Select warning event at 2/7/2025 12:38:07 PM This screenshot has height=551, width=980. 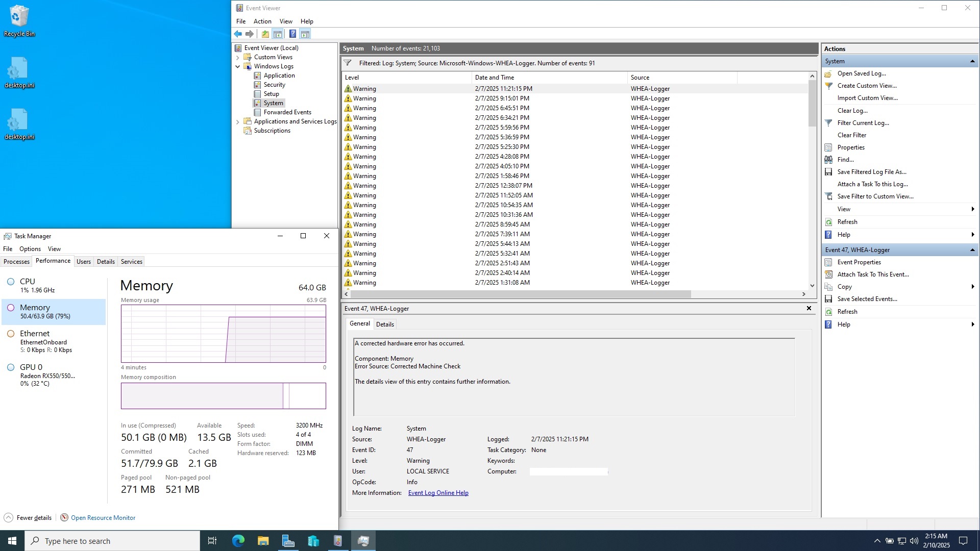575,186
